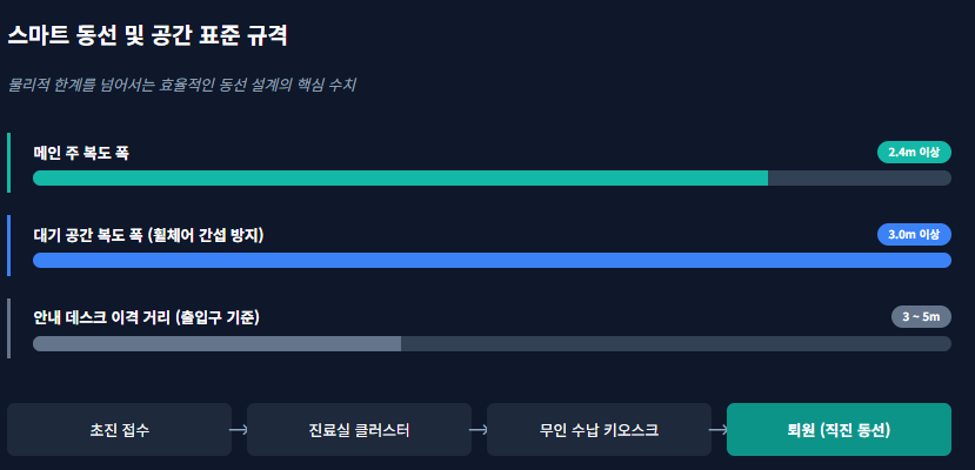This screenshot has height=470, width=975.
Task: Click the 스마트 동선 및 공간 표준 규격 heading
Action: (x=147, y=36)
